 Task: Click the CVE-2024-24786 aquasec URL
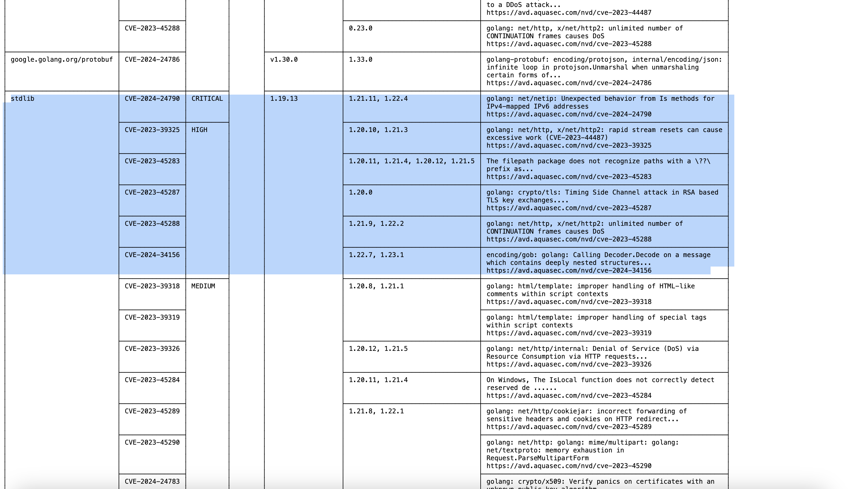tap(569, 83)
